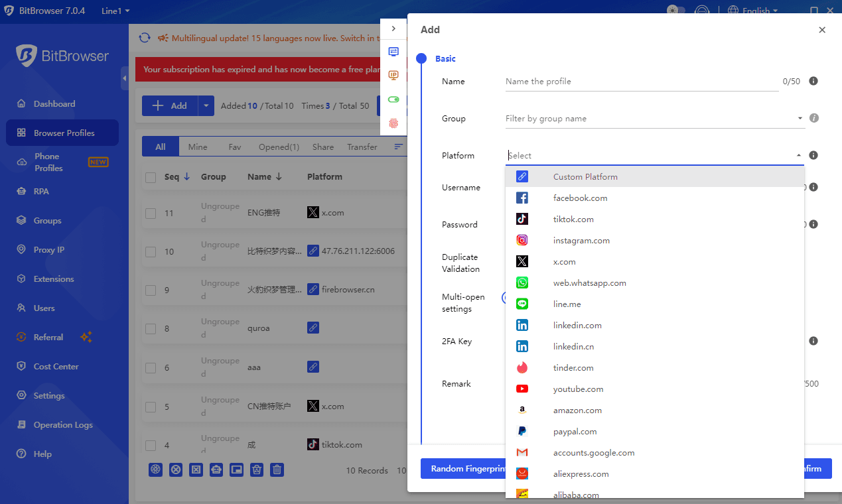Open Cost Center in the sidebar
The height and width of the screenshot is (504, 842).
pos(62,366)
